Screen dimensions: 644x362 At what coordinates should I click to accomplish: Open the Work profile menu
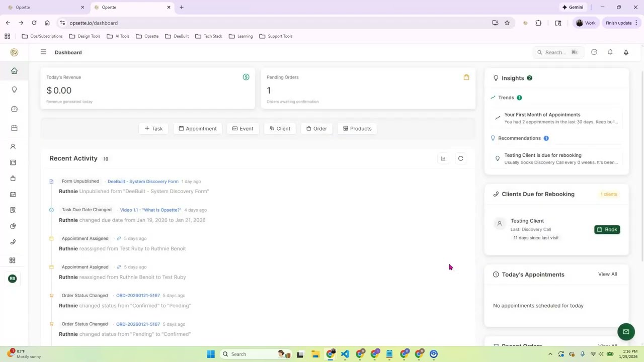586,23
